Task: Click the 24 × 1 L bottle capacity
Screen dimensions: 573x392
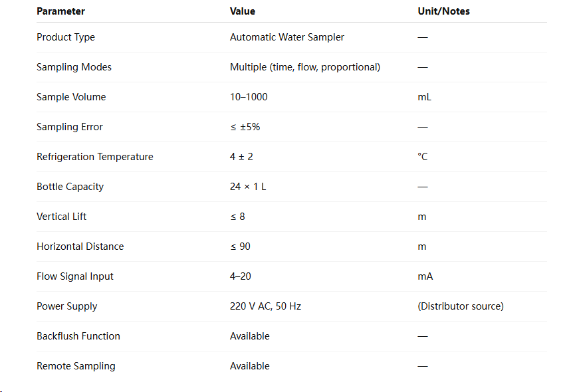Action: click(248, 187)
